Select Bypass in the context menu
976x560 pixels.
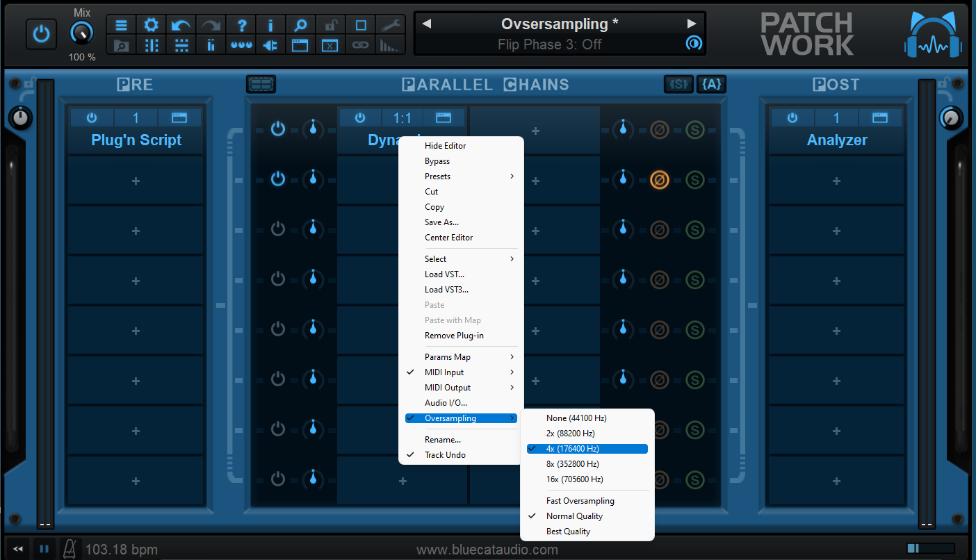461,161
